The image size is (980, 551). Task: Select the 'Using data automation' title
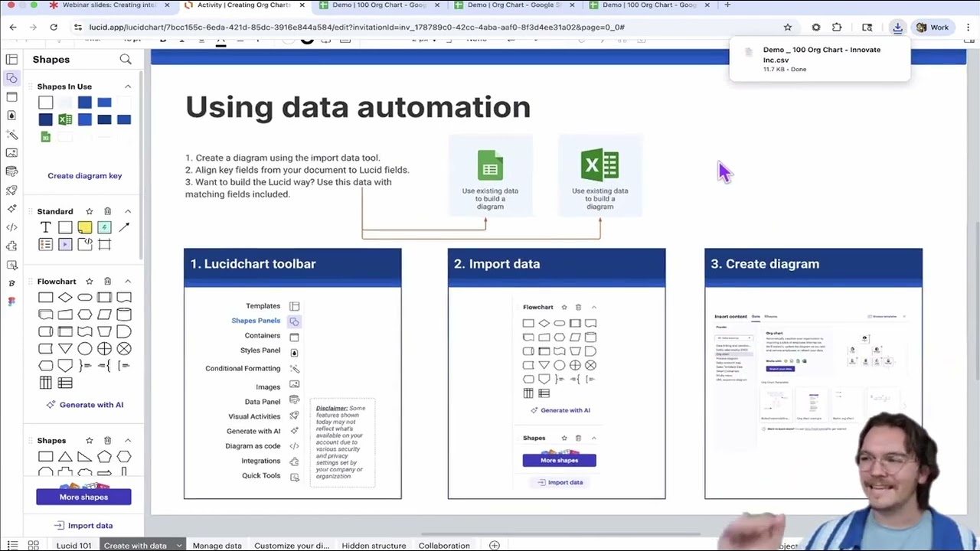(x=358, y=106)
